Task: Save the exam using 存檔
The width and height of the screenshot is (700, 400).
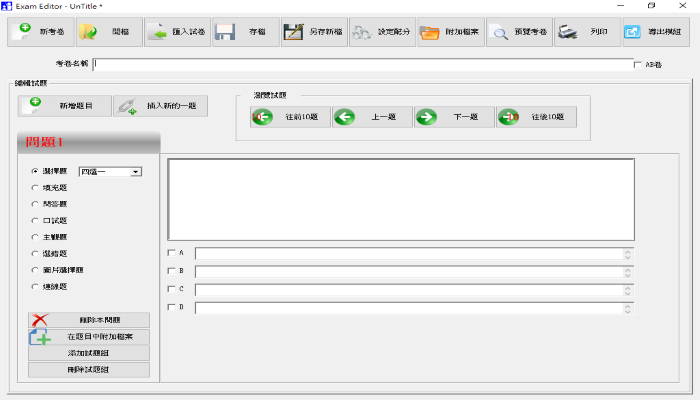Action: coord(244,32)
